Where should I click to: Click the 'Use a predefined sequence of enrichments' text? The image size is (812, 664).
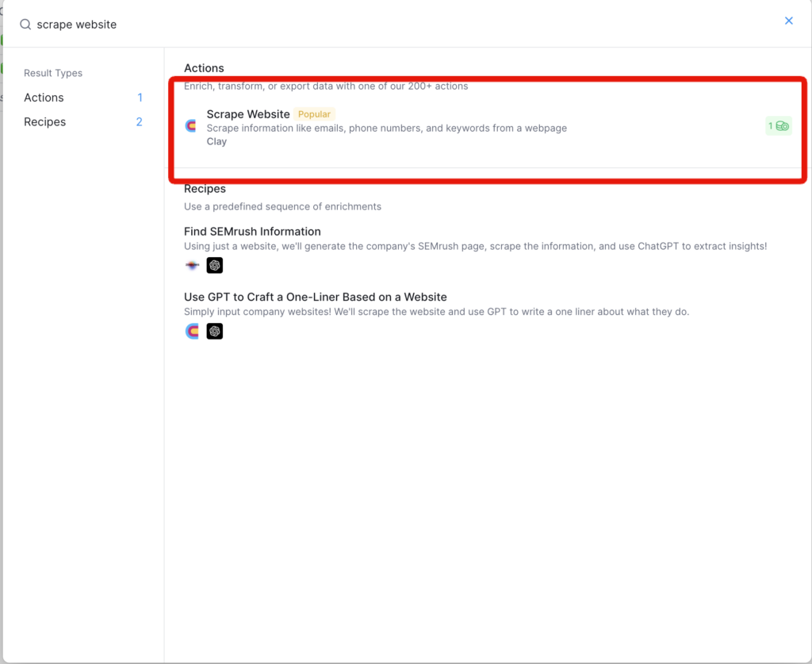pos(282,206)
